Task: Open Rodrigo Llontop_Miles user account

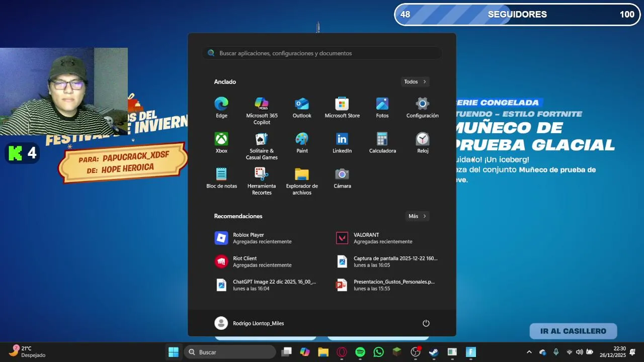Action: [x=250, y=323]
